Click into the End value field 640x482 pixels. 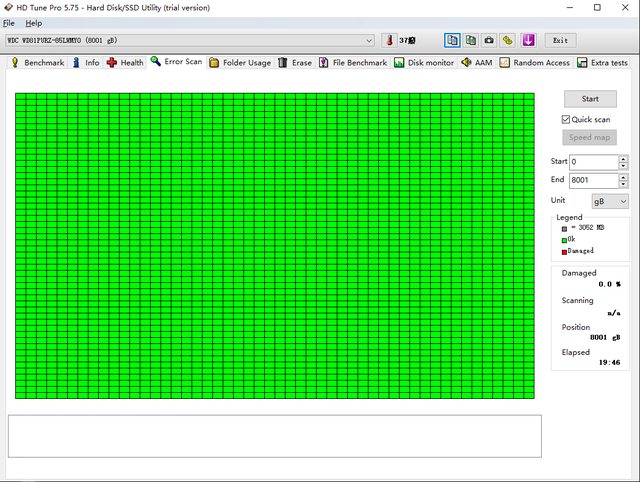pos(592,180)
